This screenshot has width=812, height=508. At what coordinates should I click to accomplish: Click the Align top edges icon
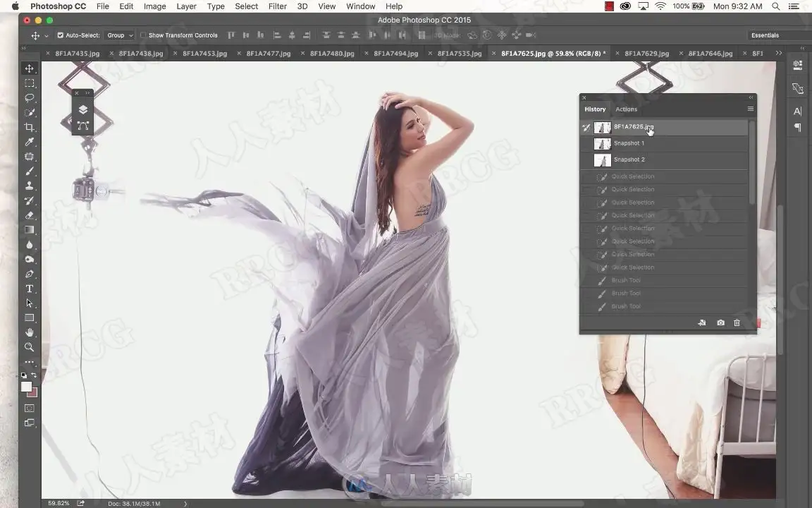point(231,35)
